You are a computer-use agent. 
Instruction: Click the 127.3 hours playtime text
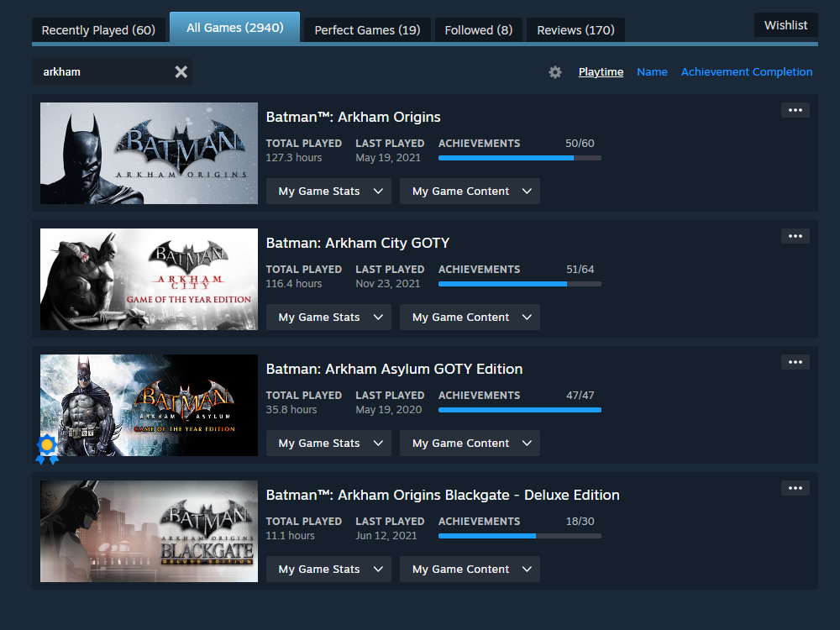pos(294,158)
